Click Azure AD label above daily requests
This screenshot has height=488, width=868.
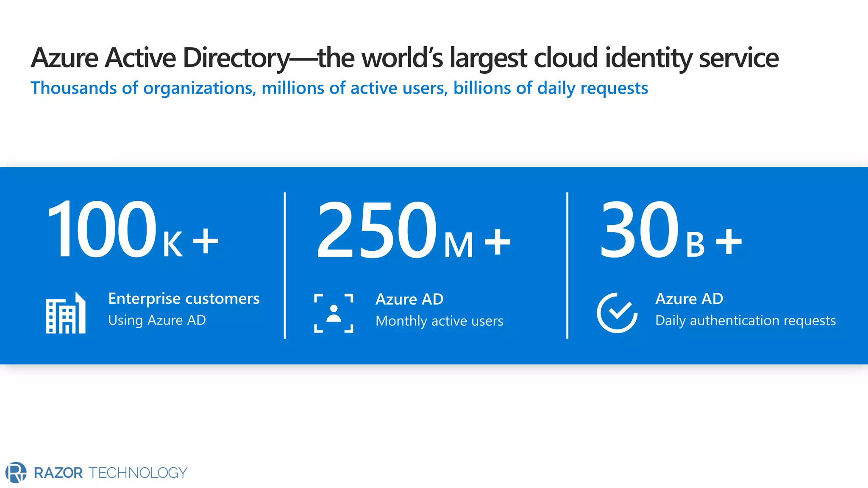coord(689,299)
